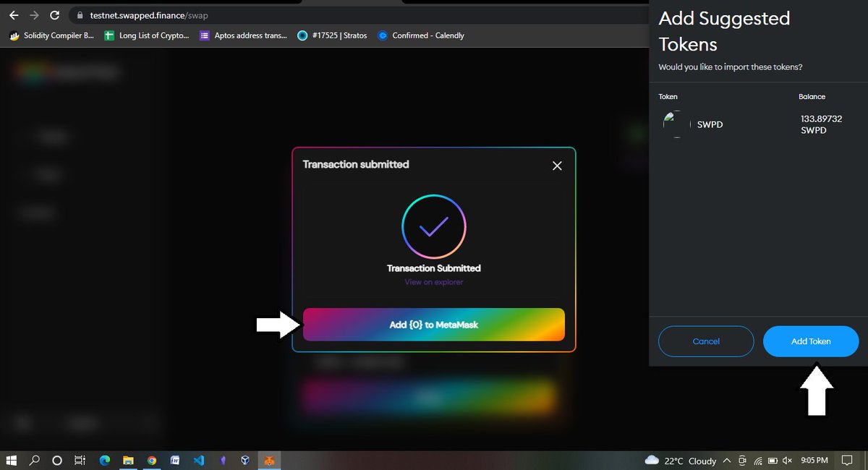Open the Confirmed - Calendly bookmark
This screenshot has height=470, width=868.
420,35
